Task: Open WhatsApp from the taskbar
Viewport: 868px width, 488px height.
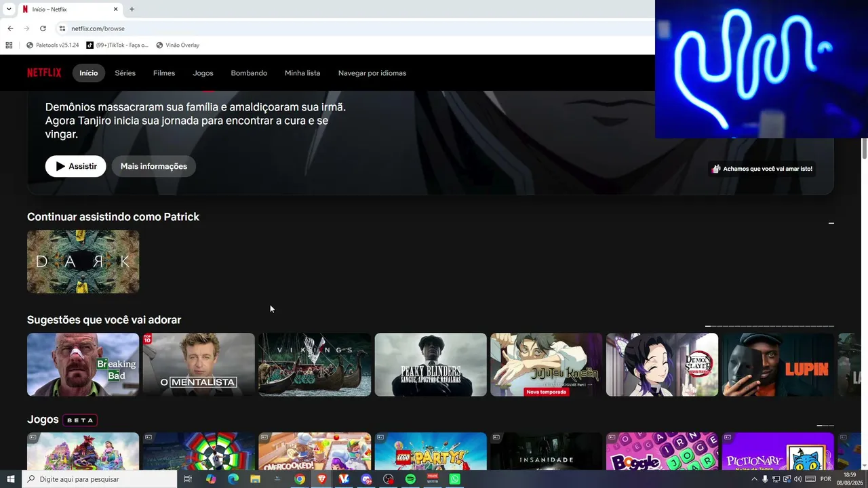Action: [454, 479]
